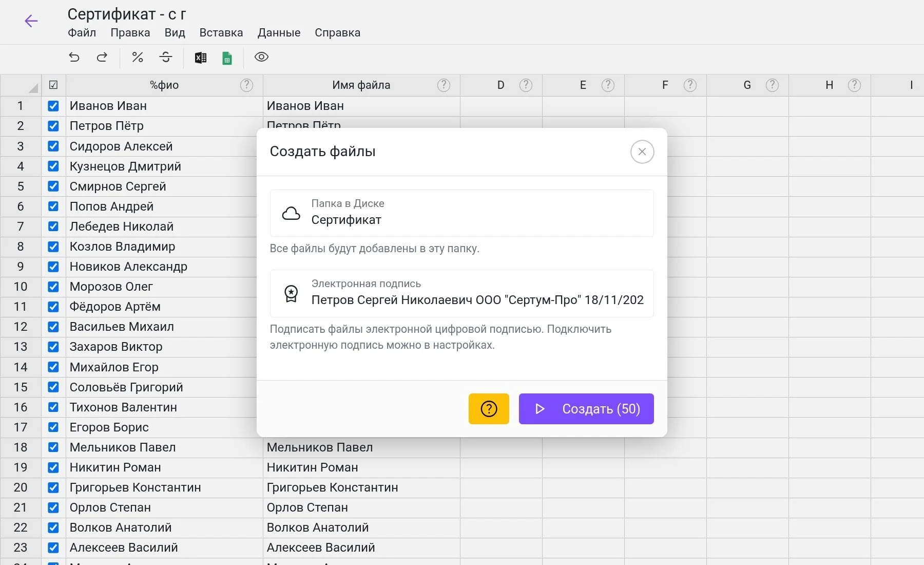The image size is (924, 565).
Task: Toggle preview with the eye icon
Action: [261, 57]
